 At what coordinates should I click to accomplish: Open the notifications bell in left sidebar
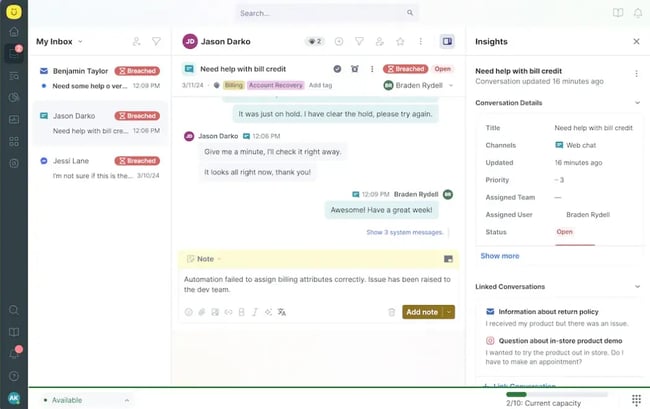14,353
